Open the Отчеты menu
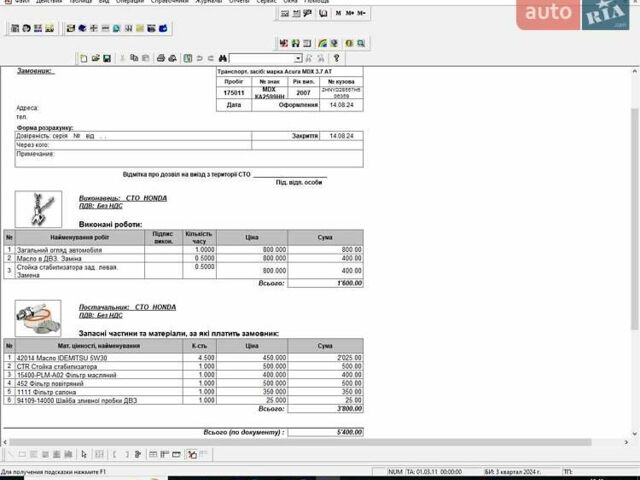 (x=239, y=2)
